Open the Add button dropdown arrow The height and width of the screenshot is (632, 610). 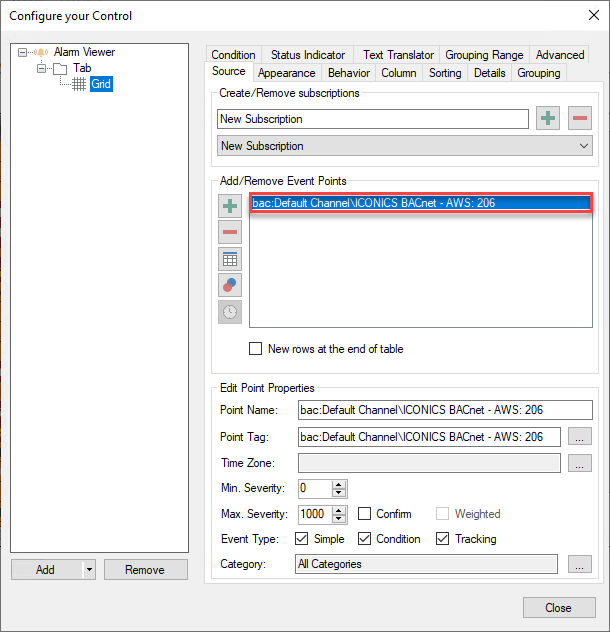[89, 570]
